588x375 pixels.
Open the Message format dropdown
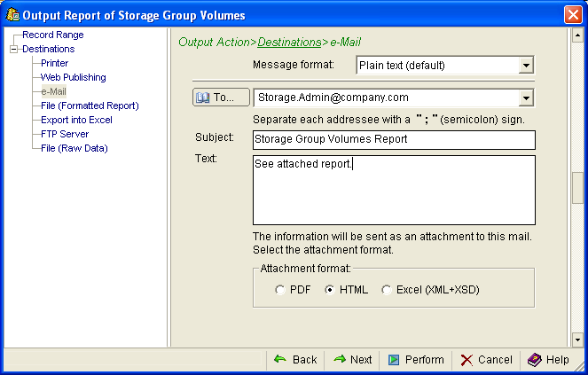pyautogui.click(x=526, y=66)
